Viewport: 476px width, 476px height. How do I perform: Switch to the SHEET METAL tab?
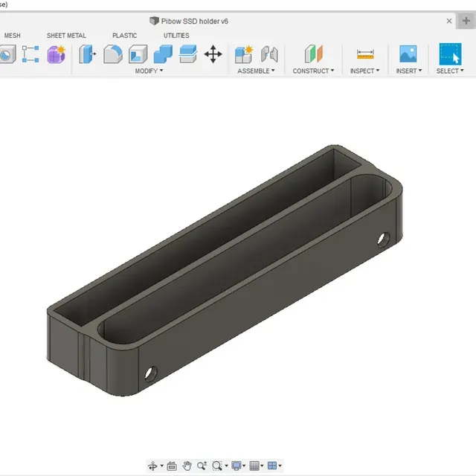click(x=66, y=36)
